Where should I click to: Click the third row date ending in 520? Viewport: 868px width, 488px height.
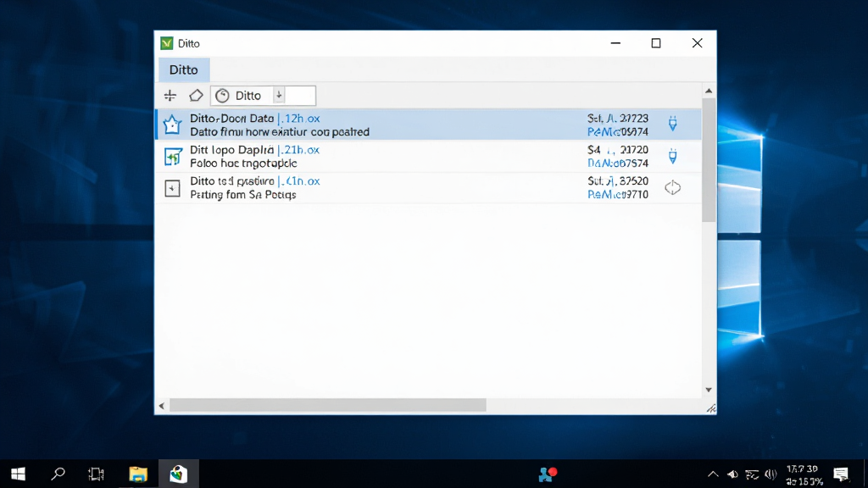pos(618,181)
